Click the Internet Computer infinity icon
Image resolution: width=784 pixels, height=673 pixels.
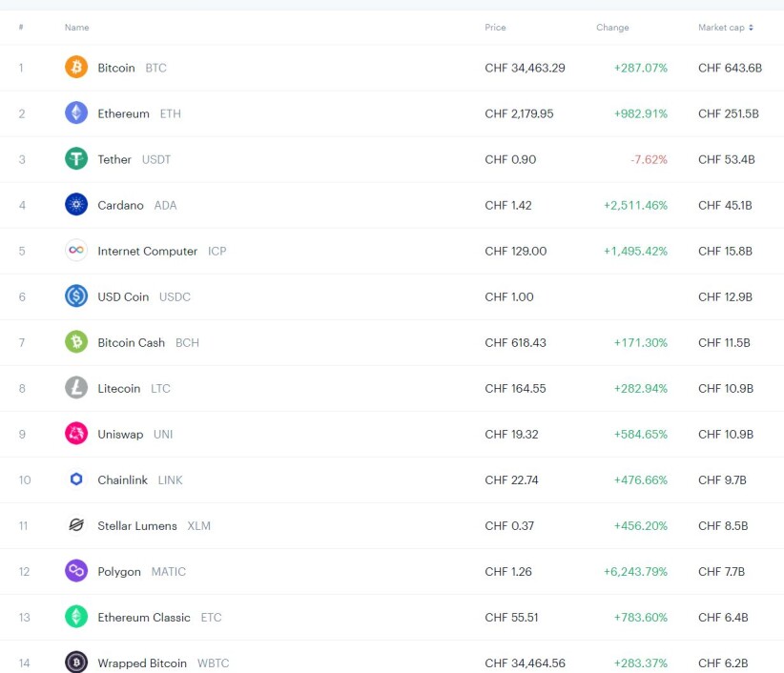76,251
